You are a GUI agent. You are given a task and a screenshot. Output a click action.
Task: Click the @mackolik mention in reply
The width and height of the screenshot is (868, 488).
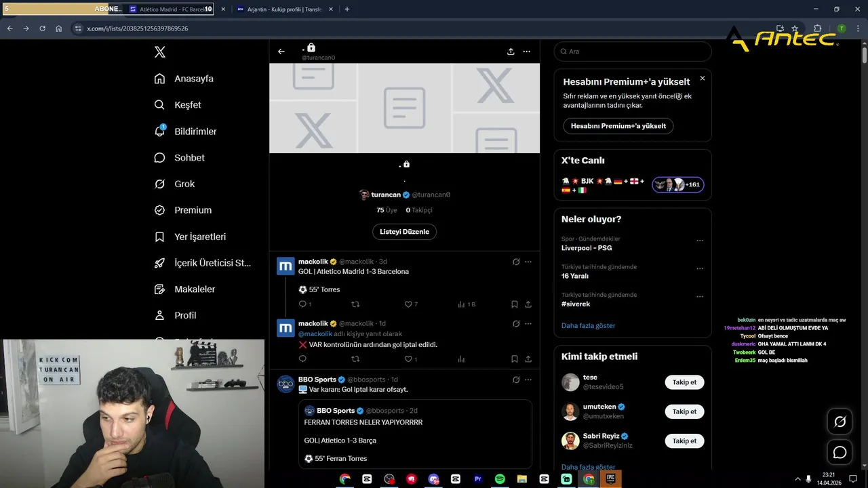click(315, 334)
